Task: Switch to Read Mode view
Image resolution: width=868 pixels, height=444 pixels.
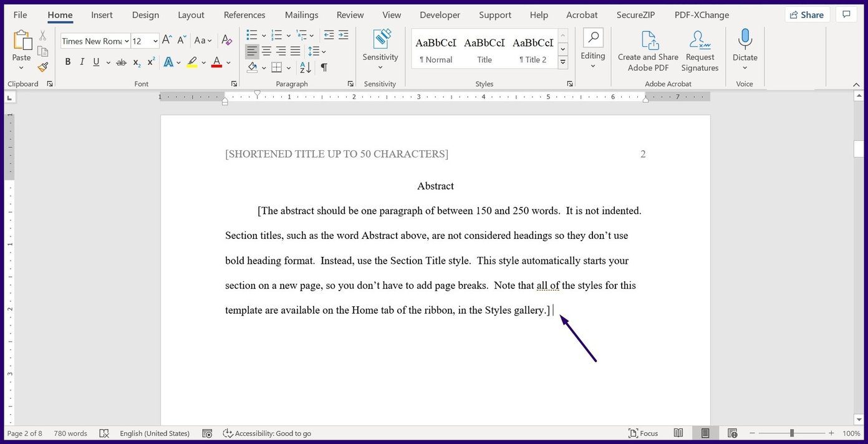Action: (x=678, y=433)
